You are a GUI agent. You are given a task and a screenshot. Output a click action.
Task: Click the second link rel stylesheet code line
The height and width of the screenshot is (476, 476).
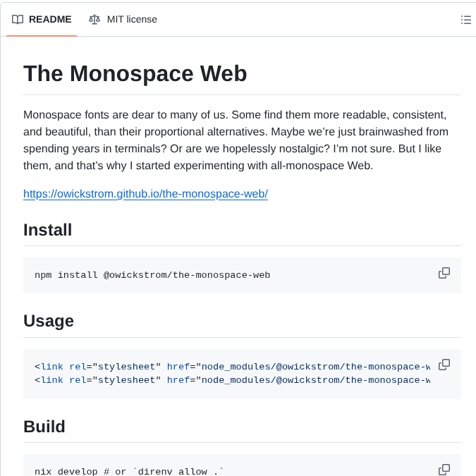coord(232,380)
